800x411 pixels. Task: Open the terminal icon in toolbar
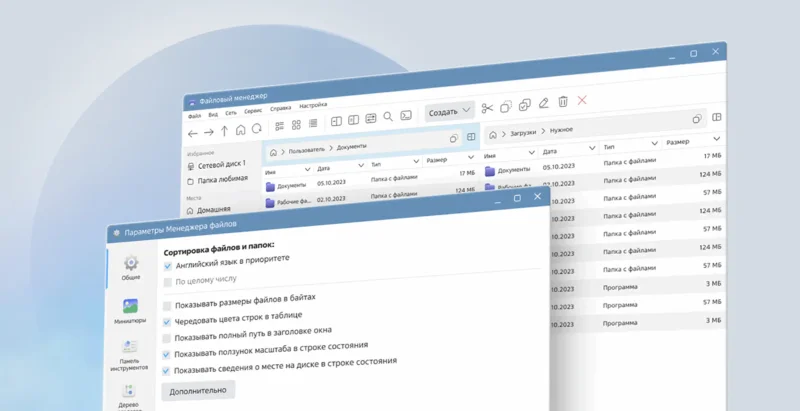(x=406, y=116)
